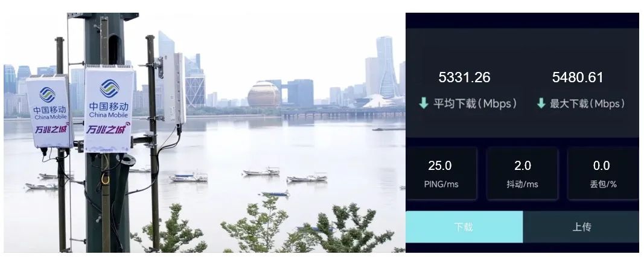Click the 中国移动 text on the right box
644x257 pixels.
(x=109, y=106)
